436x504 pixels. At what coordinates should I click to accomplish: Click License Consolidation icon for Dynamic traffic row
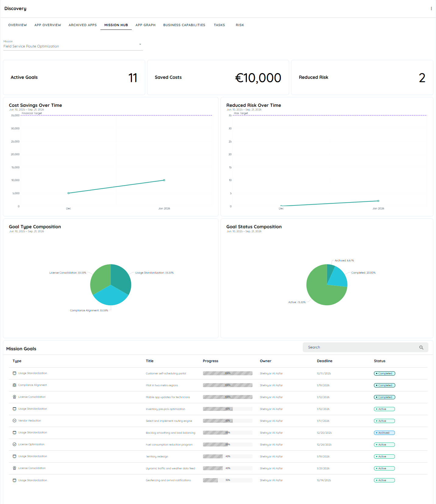[14, 468]
